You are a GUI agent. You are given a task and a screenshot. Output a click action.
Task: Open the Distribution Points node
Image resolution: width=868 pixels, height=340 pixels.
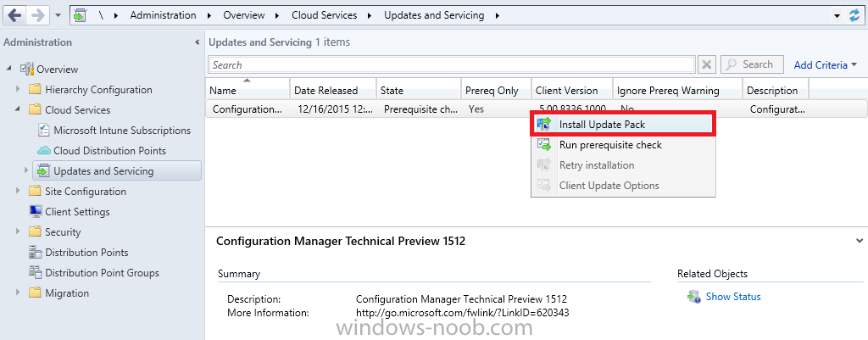[87, 253]
